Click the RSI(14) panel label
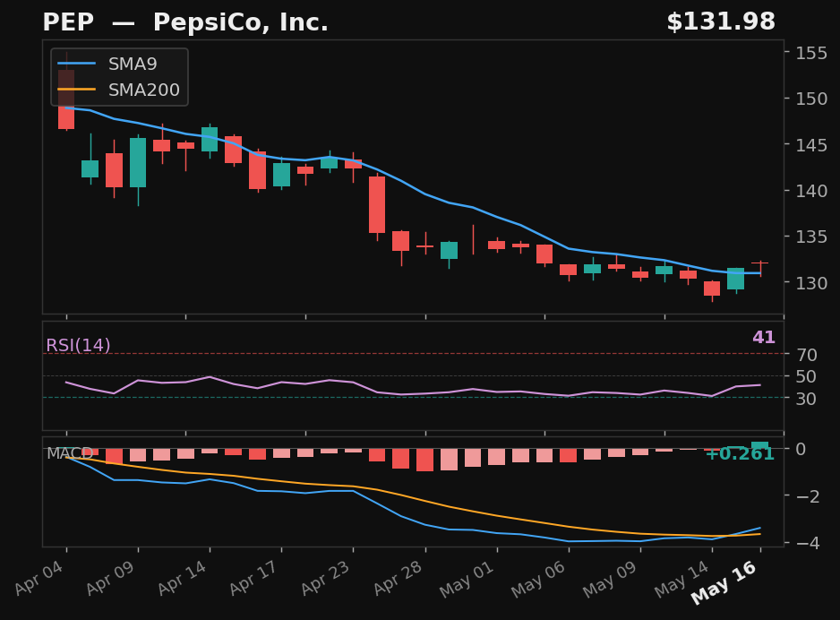 [78, 345]
